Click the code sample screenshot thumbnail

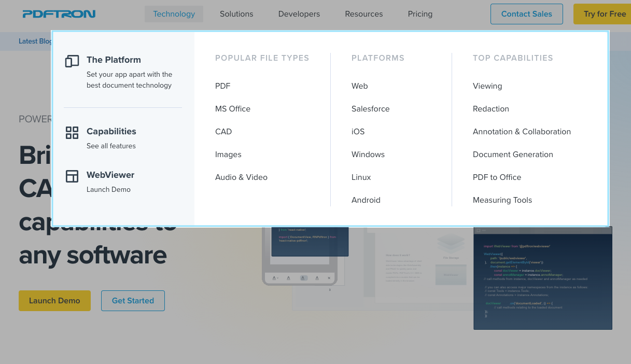coord(542,280)
